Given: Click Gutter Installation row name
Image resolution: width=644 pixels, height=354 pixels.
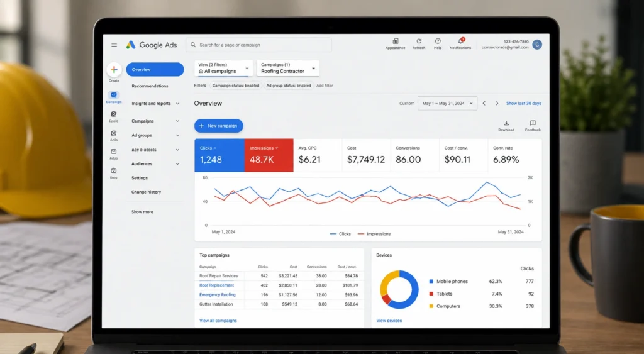Looking at the screenshot, I should coord(216,304).
